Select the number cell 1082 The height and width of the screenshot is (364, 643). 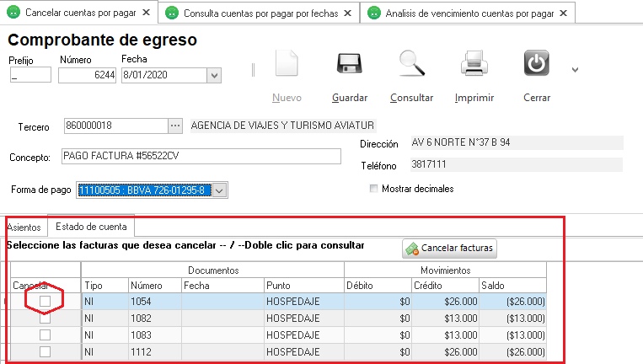(x=154, y=318)
